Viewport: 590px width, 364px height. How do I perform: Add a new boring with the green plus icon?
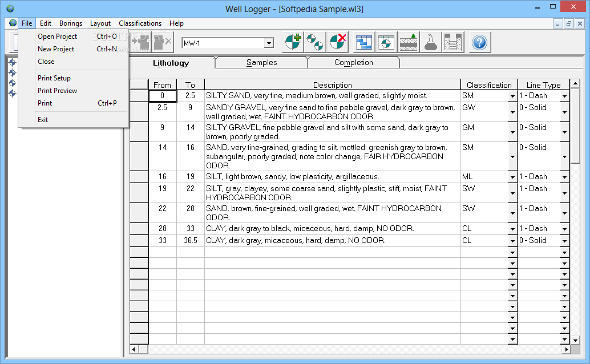293,42
